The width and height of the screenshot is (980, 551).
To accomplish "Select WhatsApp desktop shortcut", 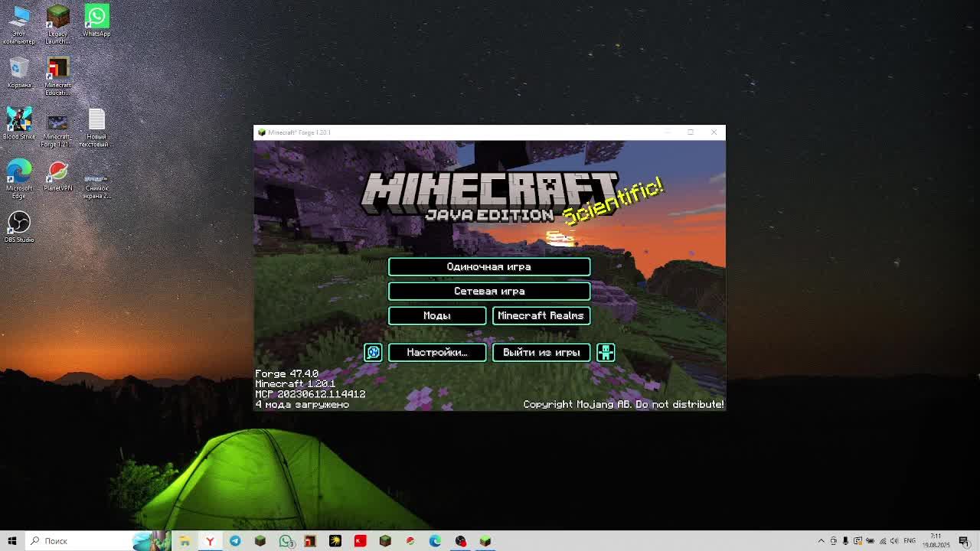I will [96, 21].
